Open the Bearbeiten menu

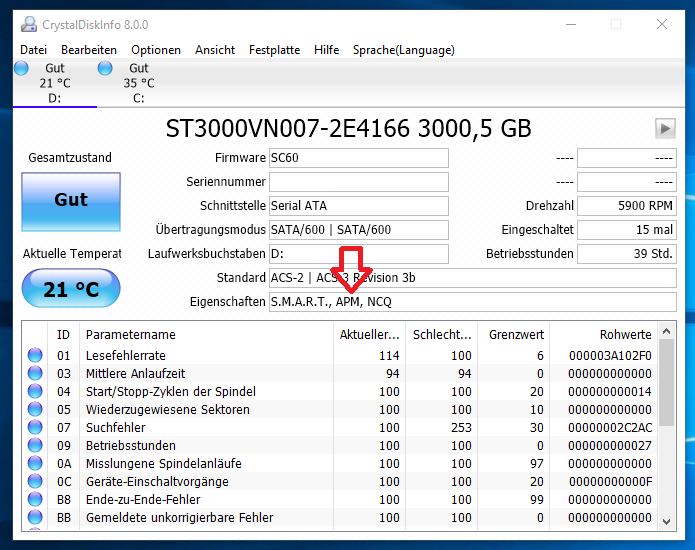(89, 50)
